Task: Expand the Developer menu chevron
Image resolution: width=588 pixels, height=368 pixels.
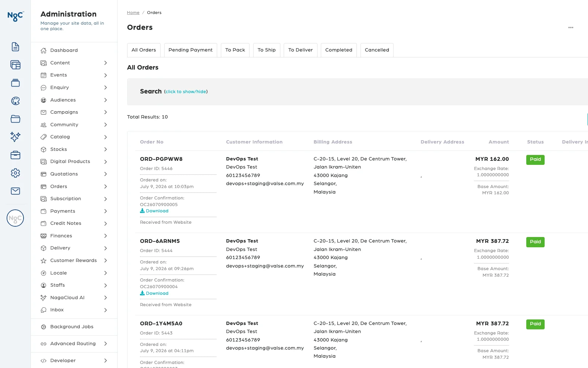Action: [x=105, y=361]
